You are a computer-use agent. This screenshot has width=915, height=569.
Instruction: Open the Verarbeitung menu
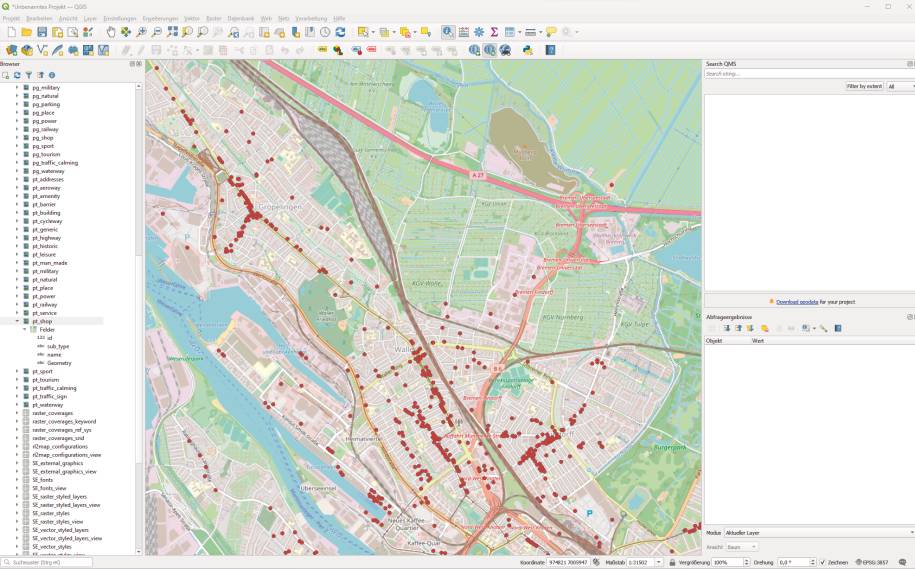[x=311, y=19]
